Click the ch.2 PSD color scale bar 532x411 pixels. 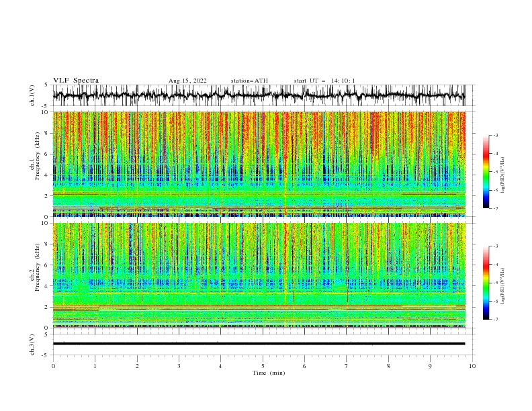pyautogui.click(x=486, y=283)
